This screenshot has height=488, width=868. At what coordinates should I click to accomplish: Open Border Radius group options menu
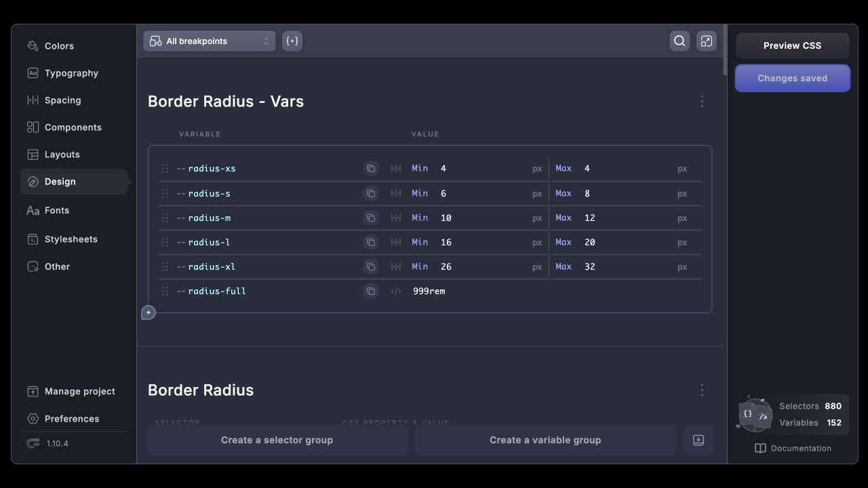tap(702, 390)
